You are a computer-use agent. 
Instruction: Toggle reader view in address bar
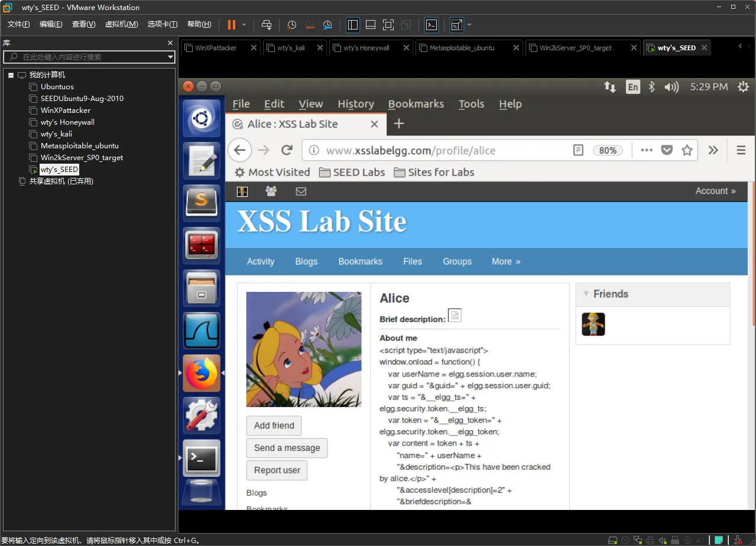pos(579,150)
